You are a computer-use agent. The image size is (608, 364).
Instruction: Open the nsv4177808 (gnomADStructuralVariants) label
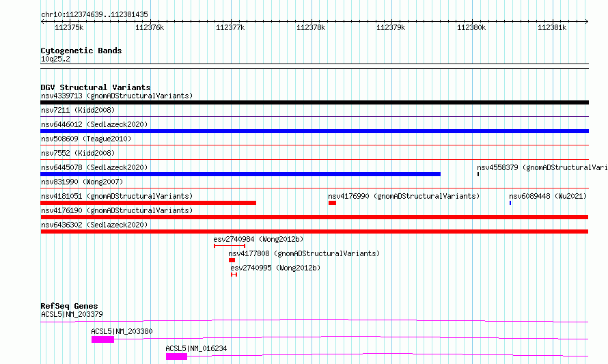tap(304, 253)
